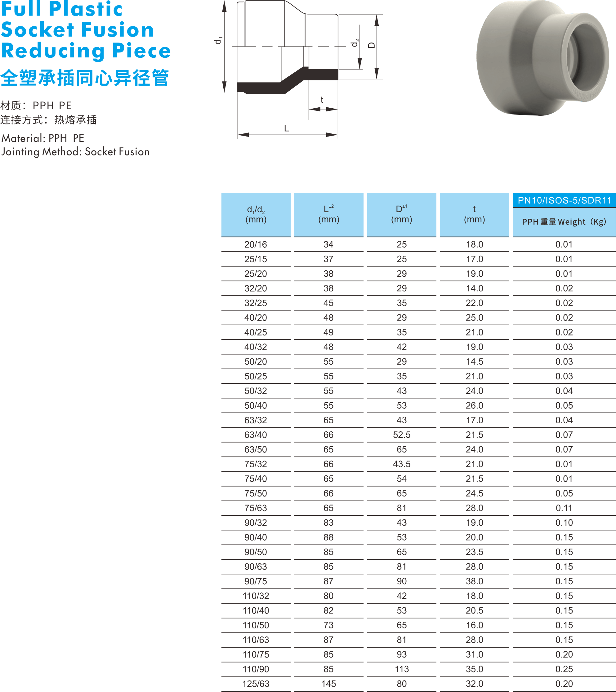Viewport: 616px width, 692px height.
Task: Click the Chinese title 全塑承插同心异径管
Action: (x=85, y=78)
